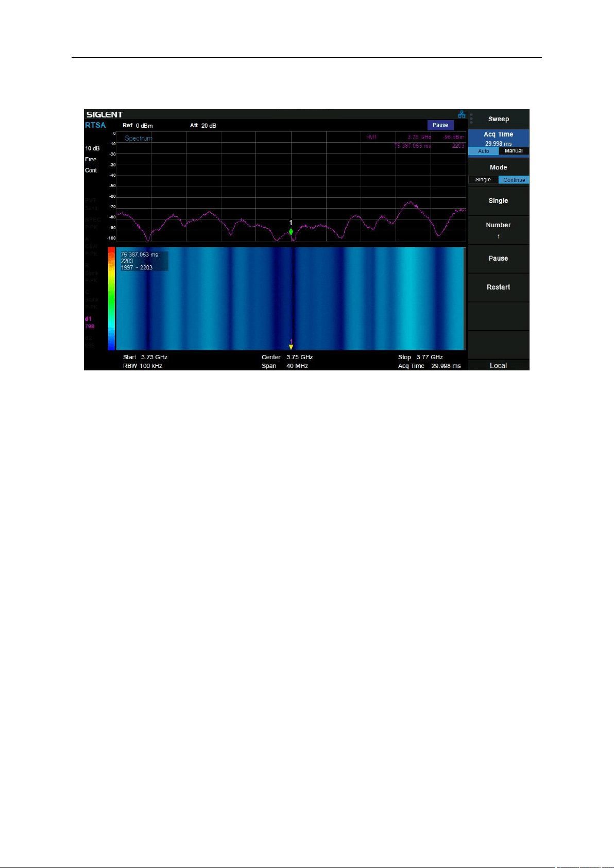Click the Center 3.75 GHz frequency
This screenshot has width=614, height=868.
pos(287,357)
